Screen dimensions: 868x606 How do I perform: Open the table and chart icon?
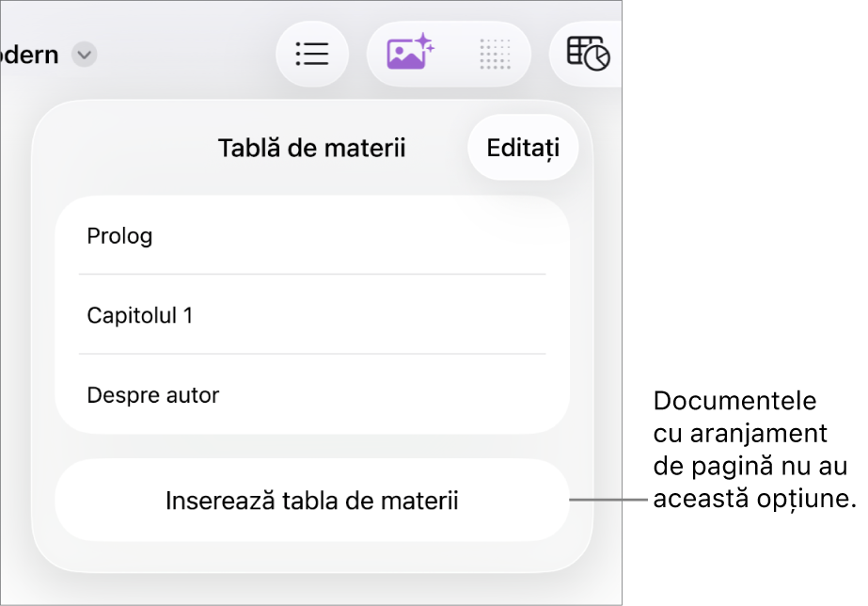pos(588,54)
